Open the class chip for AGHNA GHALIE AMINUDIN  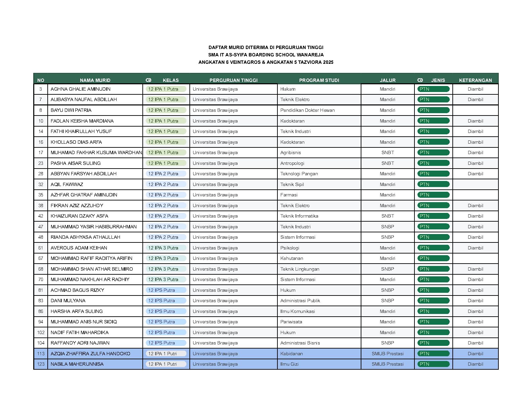pos(166,89)
